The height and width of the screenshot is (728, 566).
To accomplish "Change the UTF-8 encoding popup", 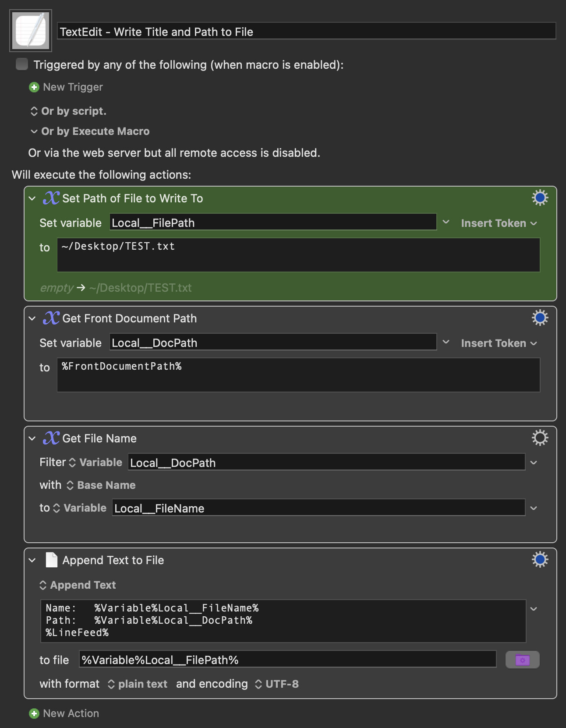I will click(x=277, y=684).
